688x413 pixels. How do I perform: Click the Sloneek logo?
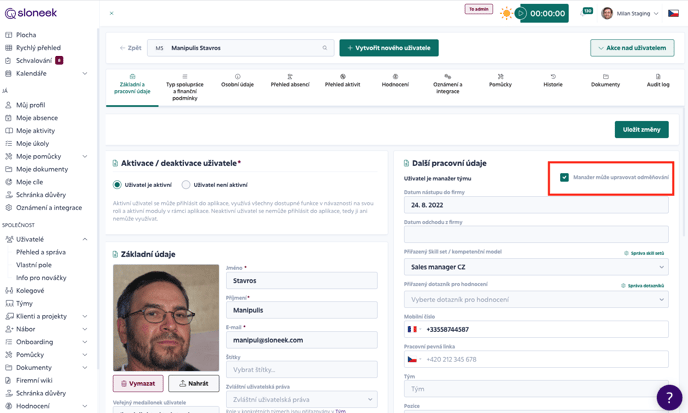coord(31,13)
